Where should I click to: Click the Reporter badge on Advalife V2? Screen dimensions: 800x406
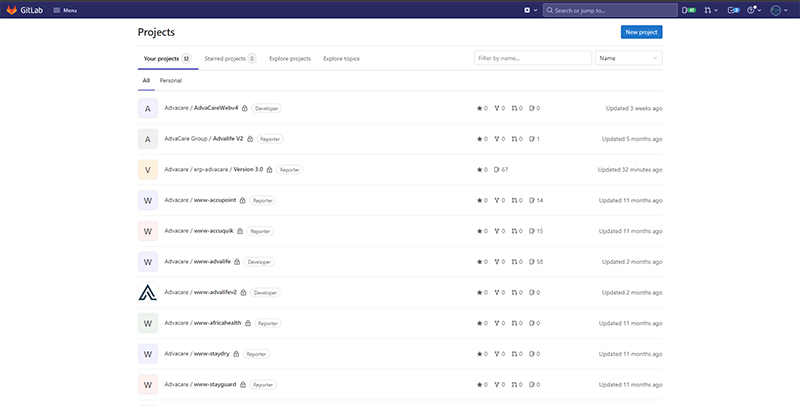tap(270, 139)
